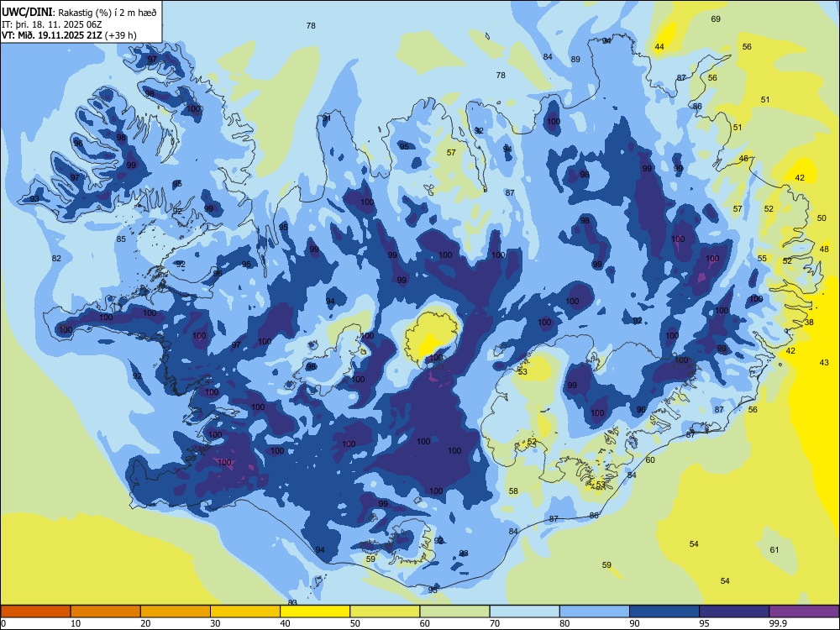Click the humidity value 85 on the map
840x630 pixels.
point(121,239)
